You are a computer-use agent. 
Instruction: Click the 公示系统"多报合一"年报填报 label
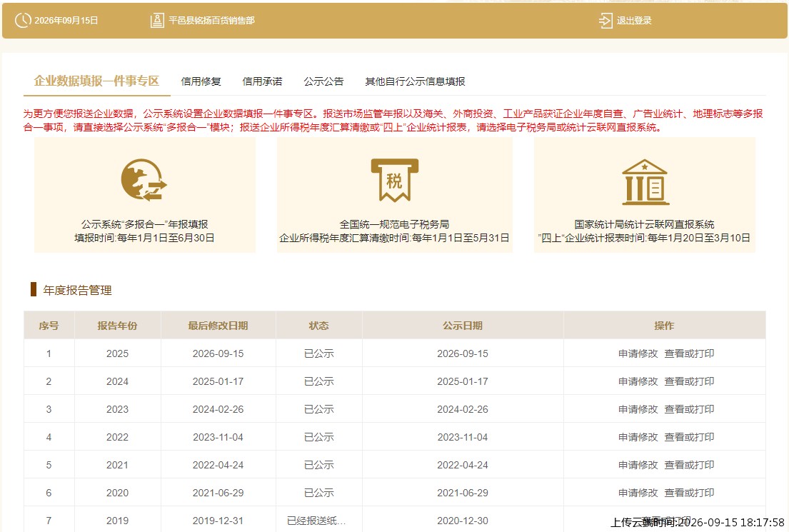click(144, 224)
